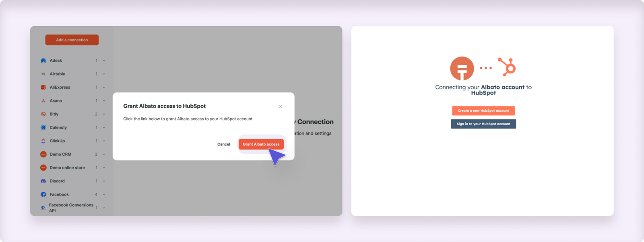Click the Demo CRM app icon
644x242 pixels.
(x=43, y=154)
